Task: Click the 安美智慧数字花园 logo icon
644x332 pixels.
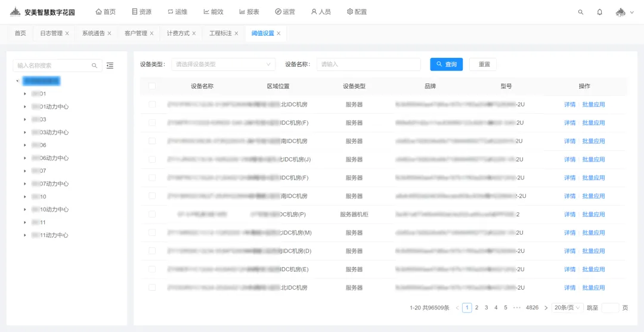Action: pos(16,12)
